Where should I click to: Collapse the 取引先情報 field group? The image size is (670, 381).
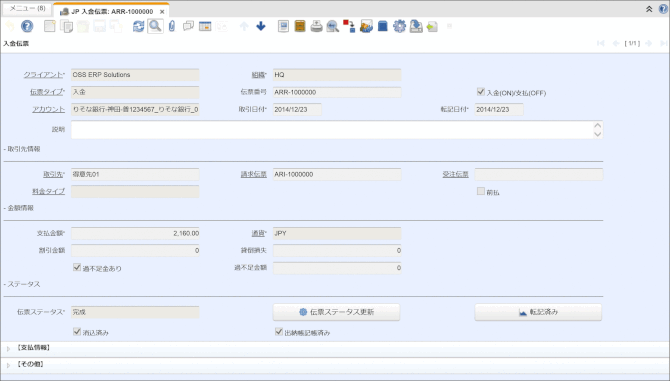[x=22, y=149]
